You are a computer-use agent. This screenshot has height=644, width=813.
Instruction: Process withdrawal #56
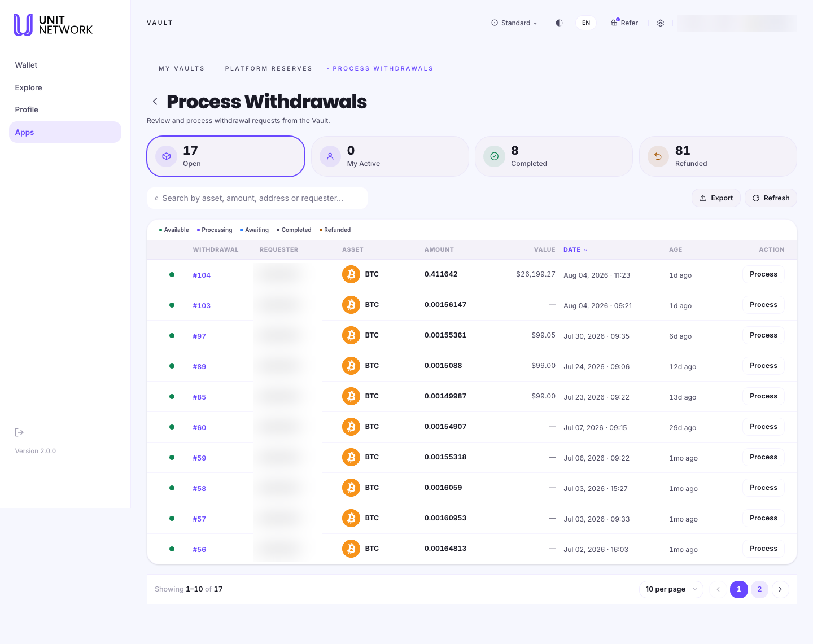coord(763,549)
